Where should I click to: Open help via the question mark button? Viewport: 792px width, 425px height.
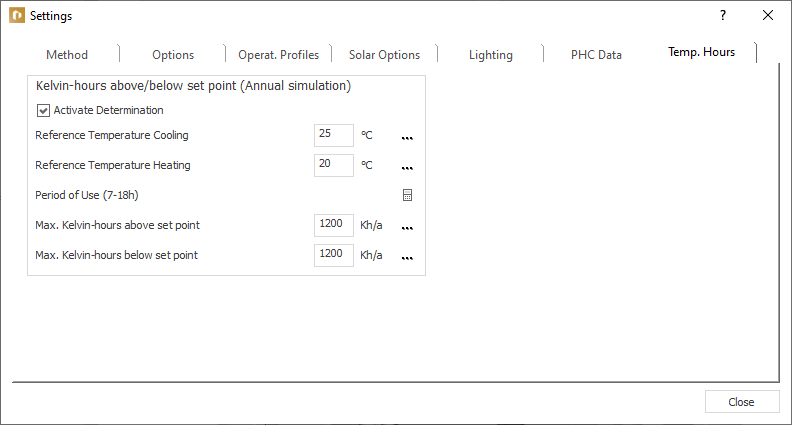coord(723,15)
